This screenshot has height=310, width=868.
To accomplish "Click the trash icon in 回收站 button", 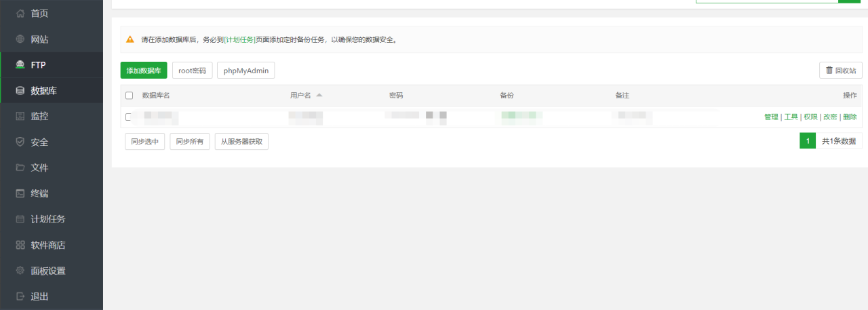I will click(829, 70).
